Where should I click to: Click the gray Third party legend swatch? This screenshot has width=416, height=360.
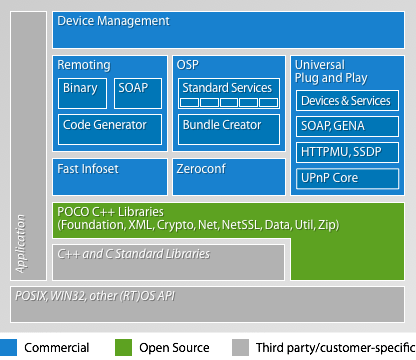[240, 348]
